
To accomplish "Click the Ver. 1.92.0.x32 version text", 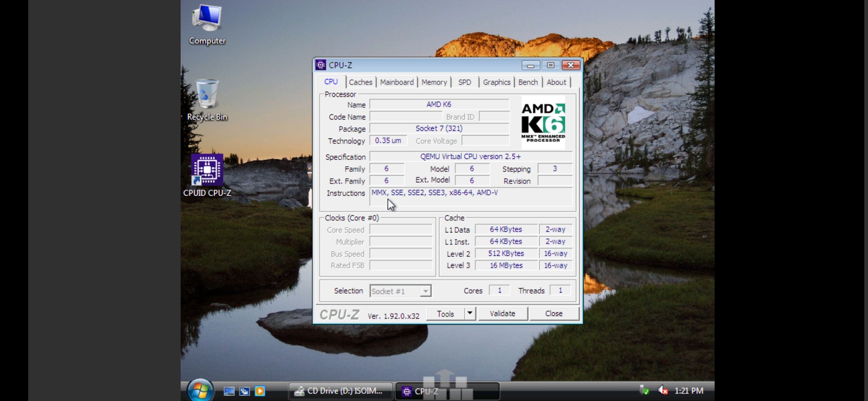I will click(x=393, y=316).
